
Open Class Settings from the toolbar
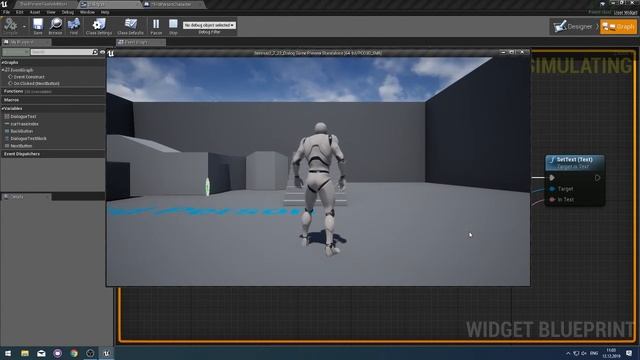(99, 26)
